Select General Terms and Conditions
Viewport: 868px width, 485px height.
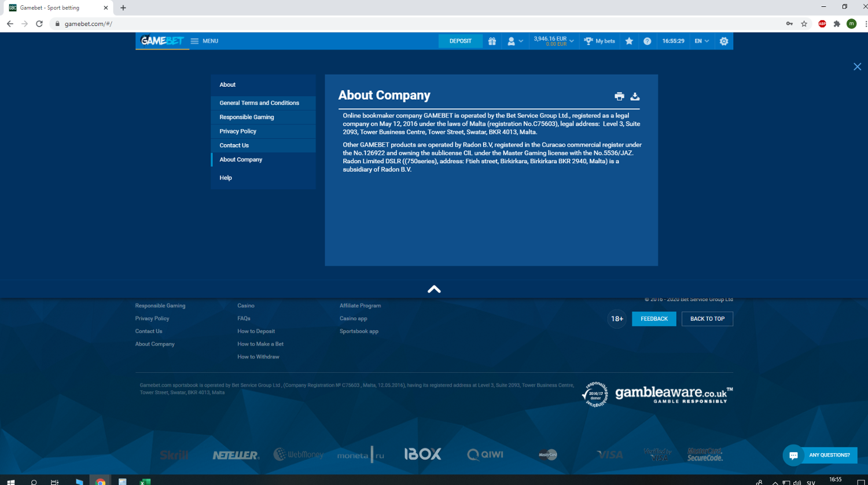[259, 103]
